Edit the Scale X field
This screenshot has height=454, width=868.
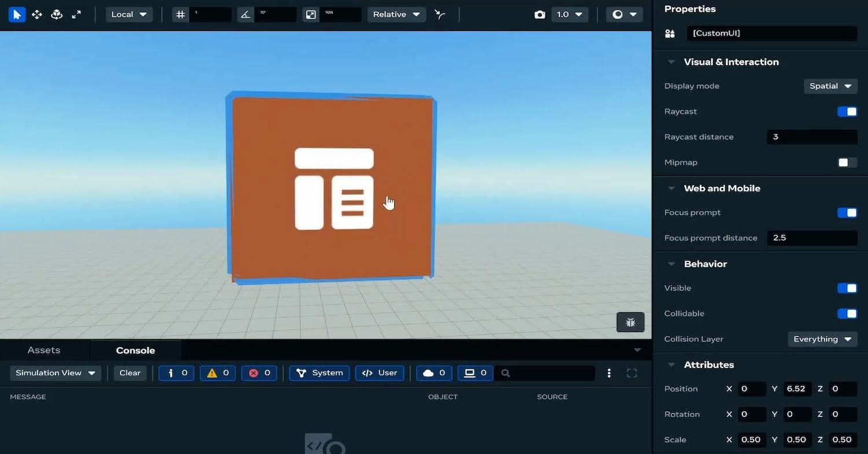(x=752, y=440)
